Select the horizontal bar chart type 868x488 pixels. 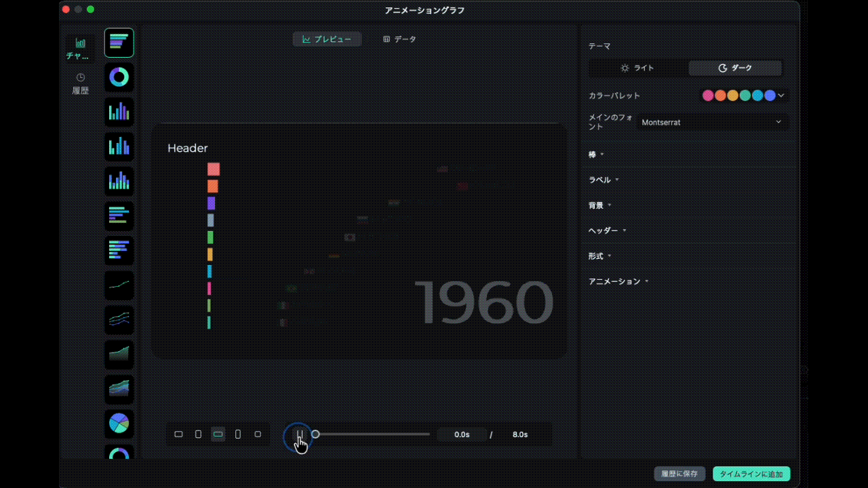coord(119,216)
